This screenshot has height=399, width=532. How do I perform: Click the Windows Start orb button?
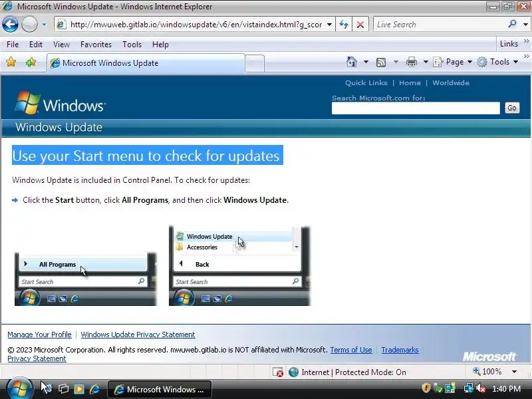point(19,388)
